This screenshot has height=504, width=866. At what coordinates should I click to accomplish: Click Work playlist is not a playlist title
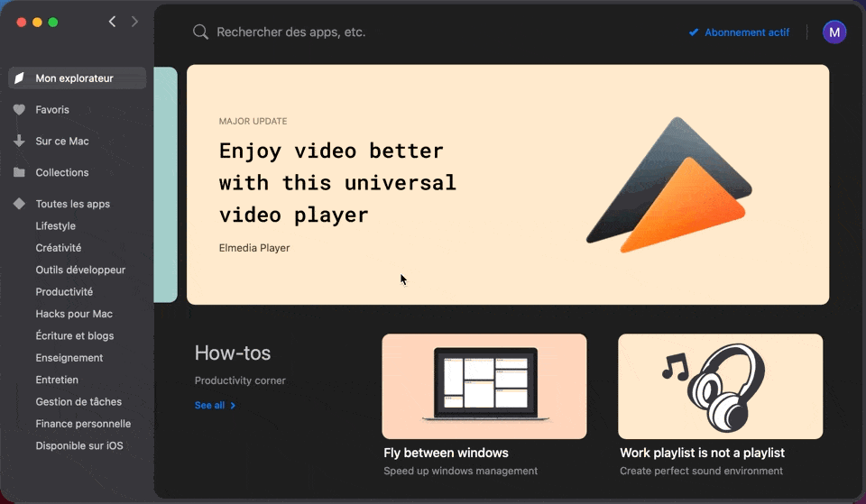pos(702,453)
